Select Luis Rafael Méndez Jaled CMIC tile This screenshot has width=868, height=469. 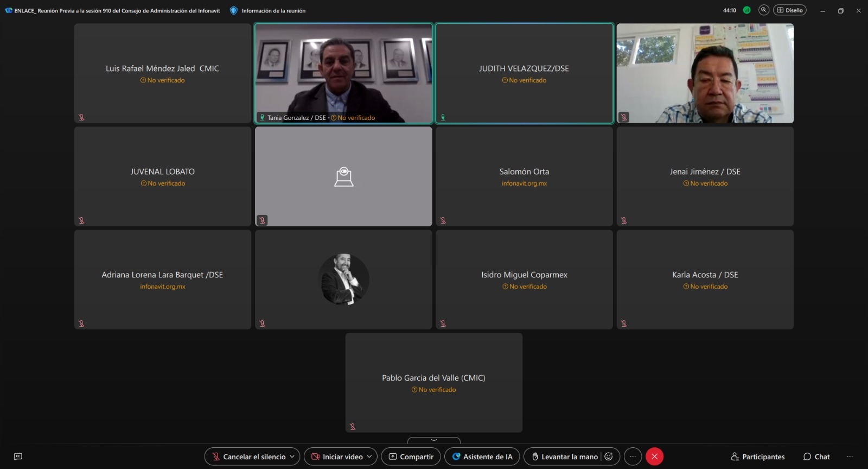click(163, 73)
